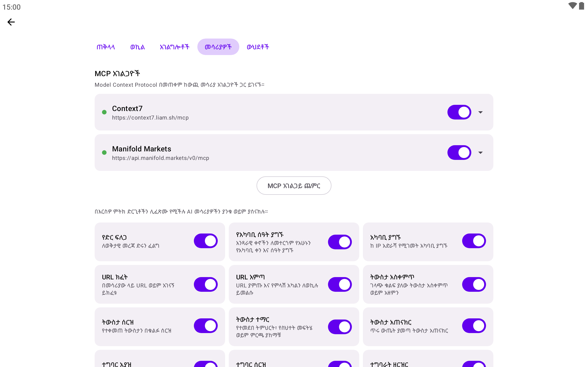Click the green status dot beside Context7
Image resolution: width=588 pixels, height=367 pixels.
(x=104, y=112)
